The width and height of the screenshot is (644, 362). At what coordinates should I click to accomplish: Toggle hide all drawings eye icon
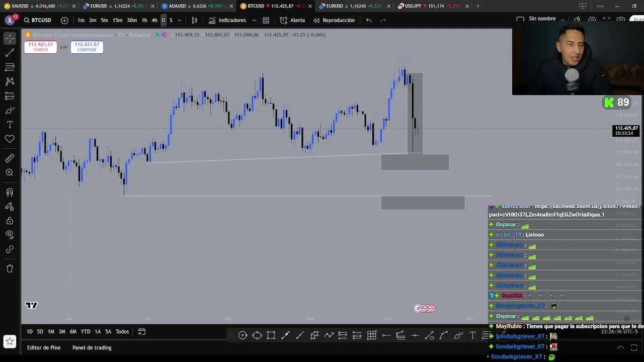10,235
